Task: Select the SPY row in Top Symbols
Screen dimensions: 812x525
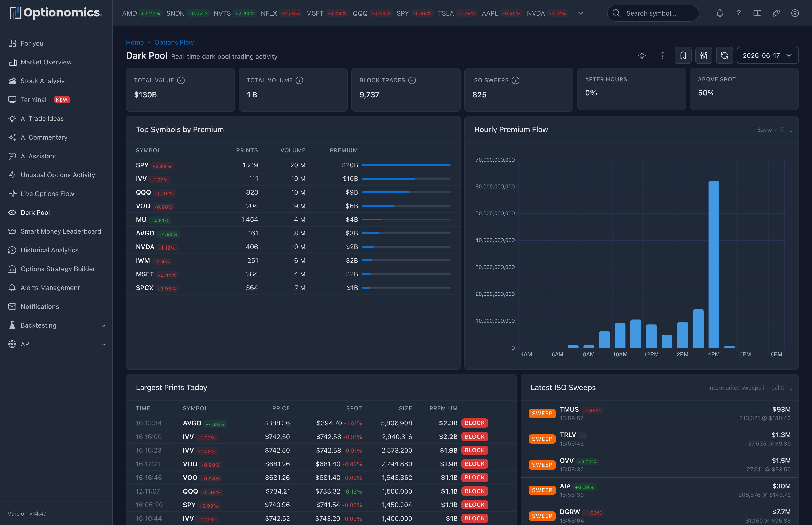Action: coord(293,165)
